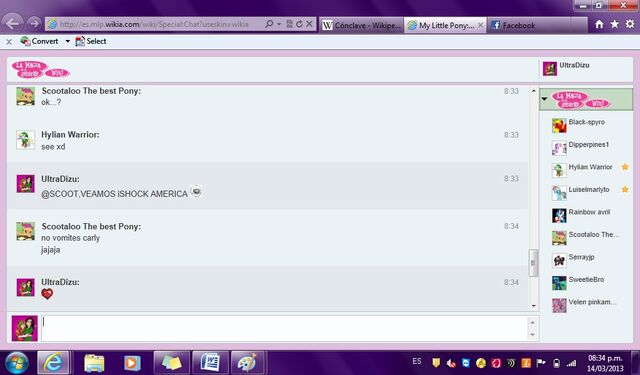
Task: Click the Windows Start orb
Action: (17, 362)
